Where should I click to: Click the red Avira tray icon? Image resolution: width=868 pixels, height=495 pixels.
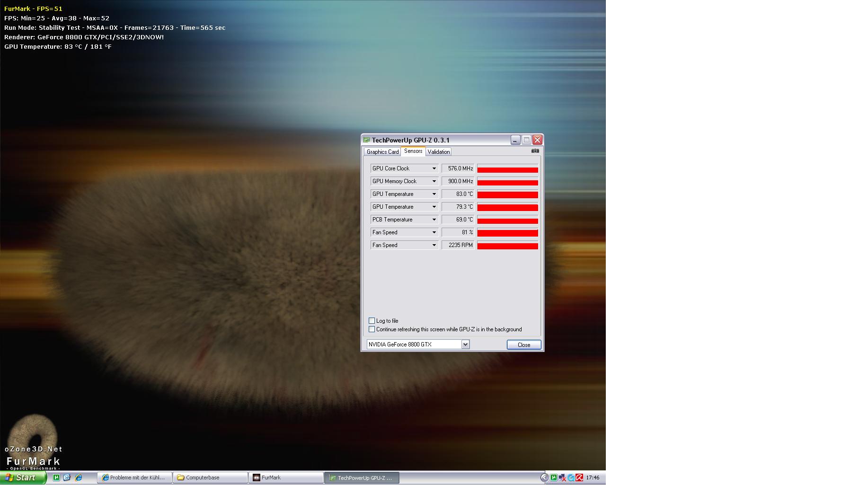[579, 477]
